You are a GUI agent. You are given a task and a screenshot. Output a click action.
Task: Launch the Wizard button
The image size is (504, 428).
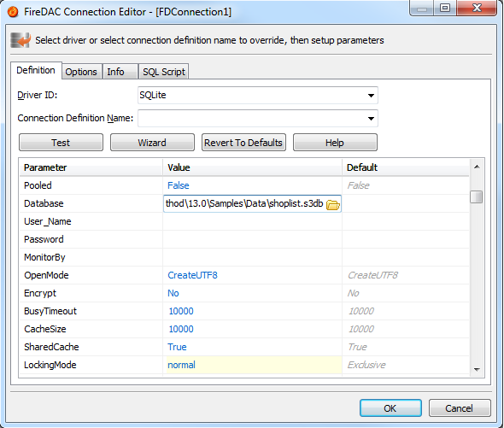tap(152, 143)
